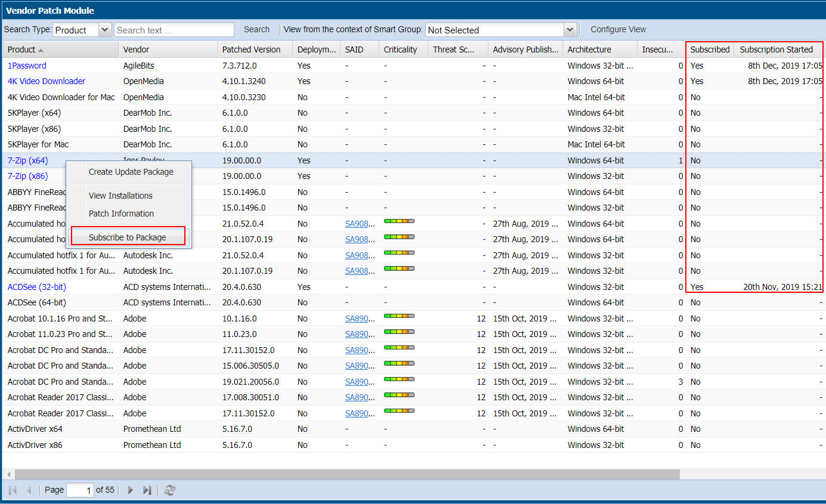Open Configure View
The height and width of the screenshot is (504, 826).
coord(618,29)
